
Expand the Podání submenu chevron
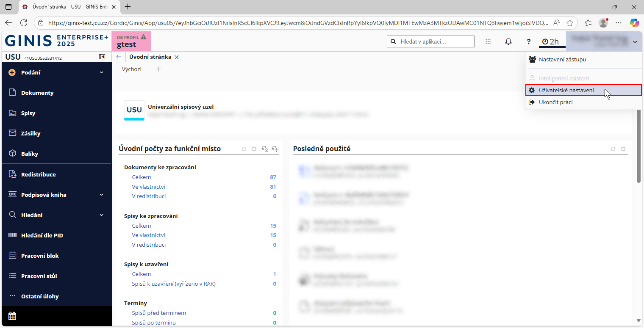click(102, 72)
